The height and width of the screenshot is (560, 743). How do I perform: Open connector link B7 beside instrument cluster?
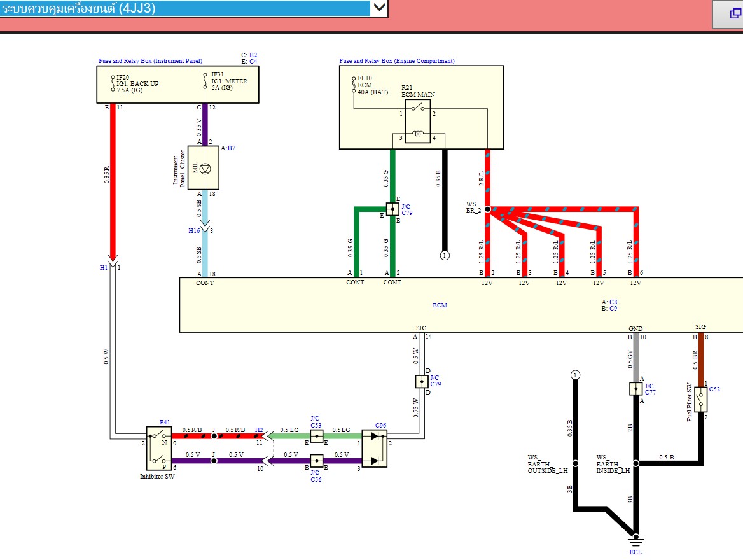click(x=230, y=148)
